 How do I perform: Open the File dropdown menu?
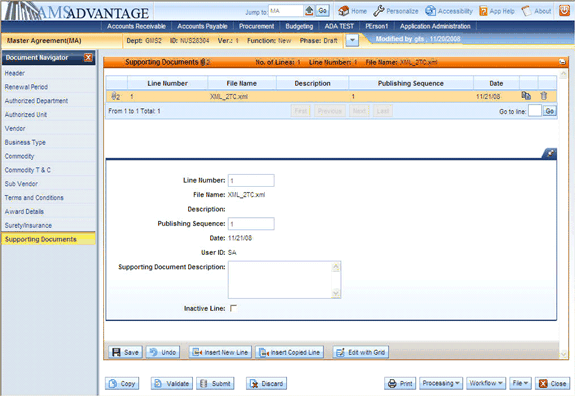coord(520,383)
